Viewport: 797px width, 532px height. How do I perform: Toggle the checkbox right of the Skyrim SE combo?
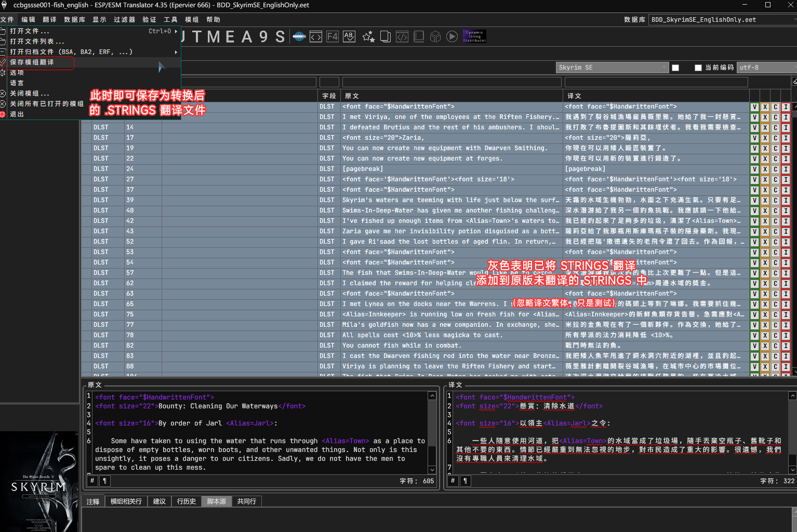(675, 68)
